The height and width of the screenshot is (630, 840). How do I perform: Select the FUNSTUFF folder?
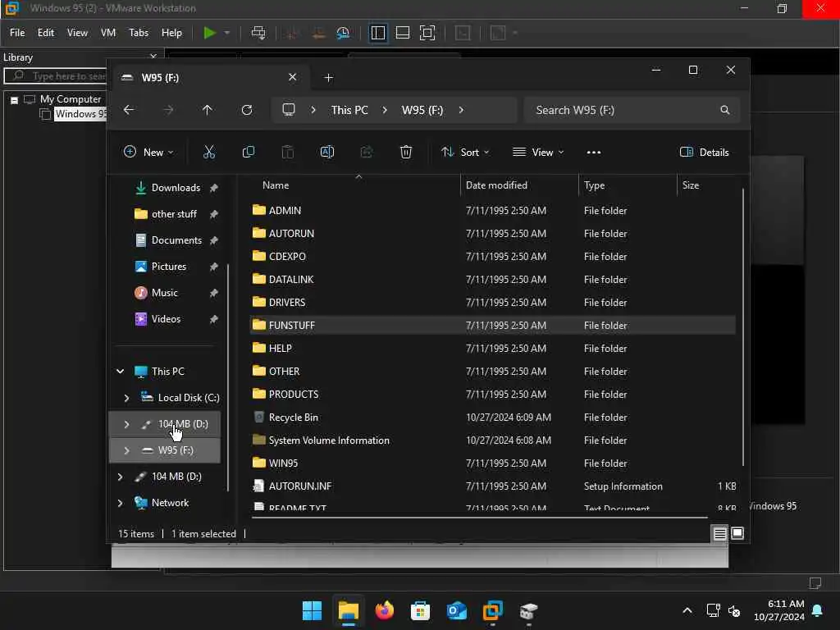coord(492,325)
